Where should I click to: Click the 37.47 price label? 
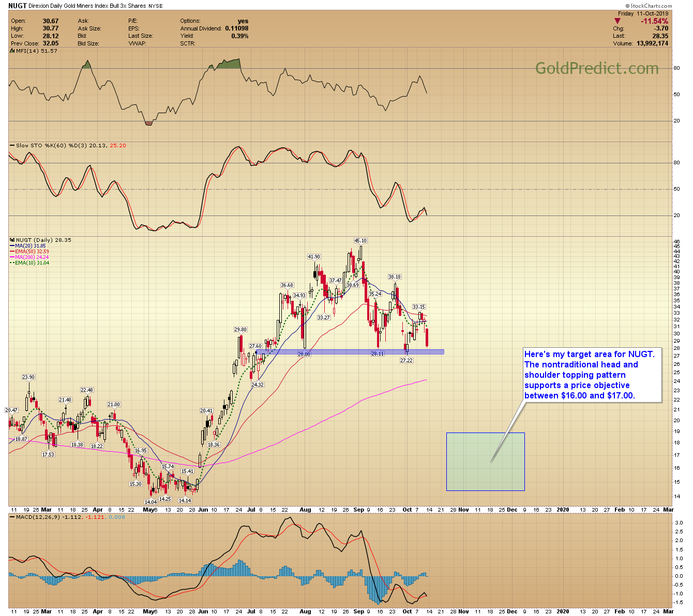tap(336, 281)
